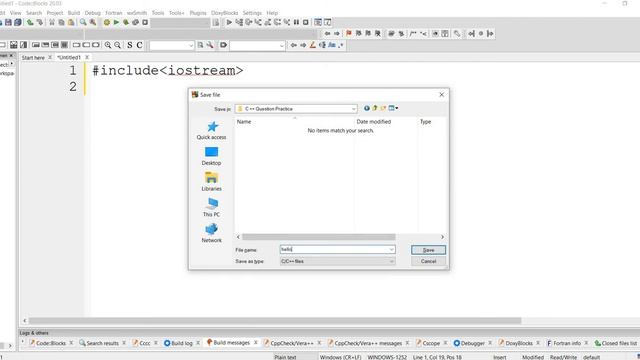This screenshot has height=360, width=640.
Task: Click Save button in dialog
Action: (x=428, y=250)
